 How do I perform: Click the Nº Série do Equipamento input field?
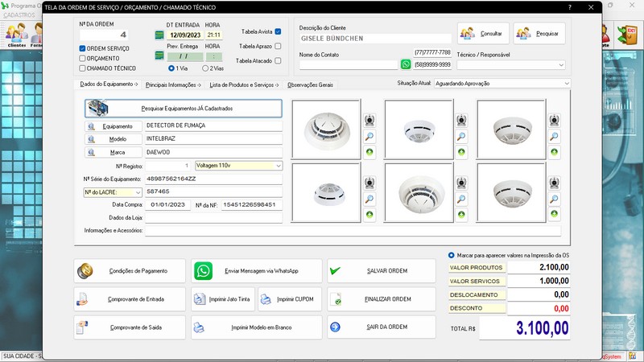pyautogui.click(x=213, y=179)
